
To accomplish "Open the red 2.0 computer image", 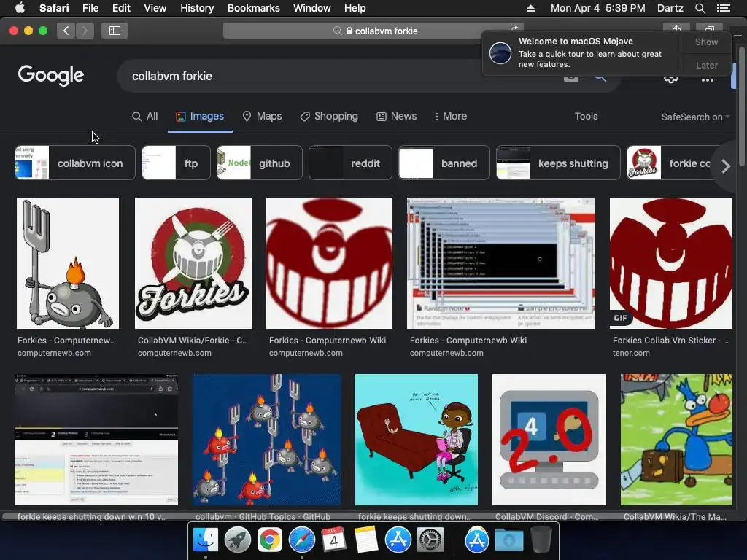I will 549,440.
